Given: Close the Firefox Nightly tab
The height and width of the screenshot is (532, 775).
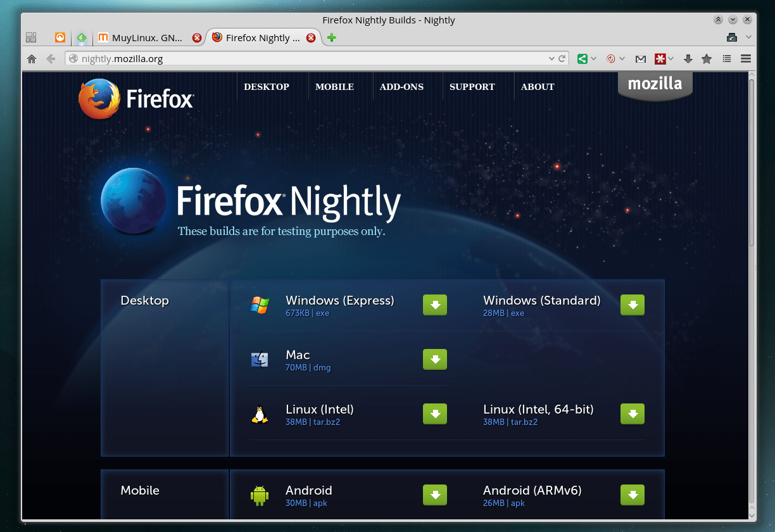Looking at the screenshot, I should click(311, 38).
